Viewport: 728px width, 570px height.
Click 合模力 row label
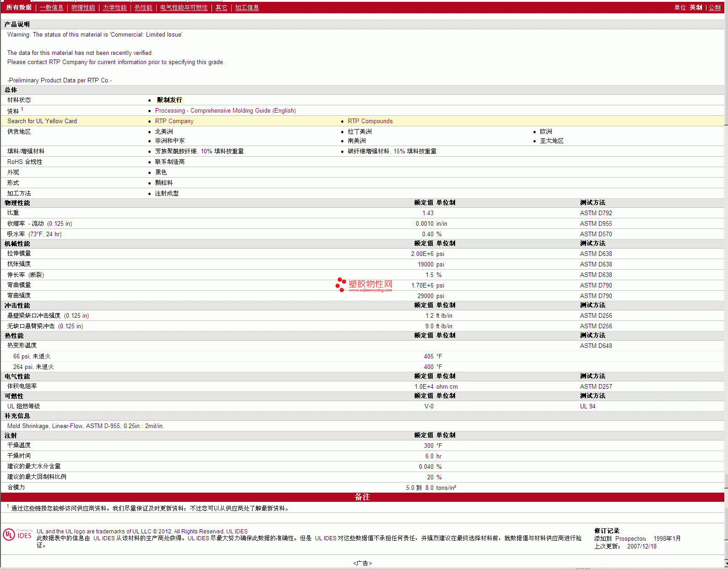tap(16, 488)
